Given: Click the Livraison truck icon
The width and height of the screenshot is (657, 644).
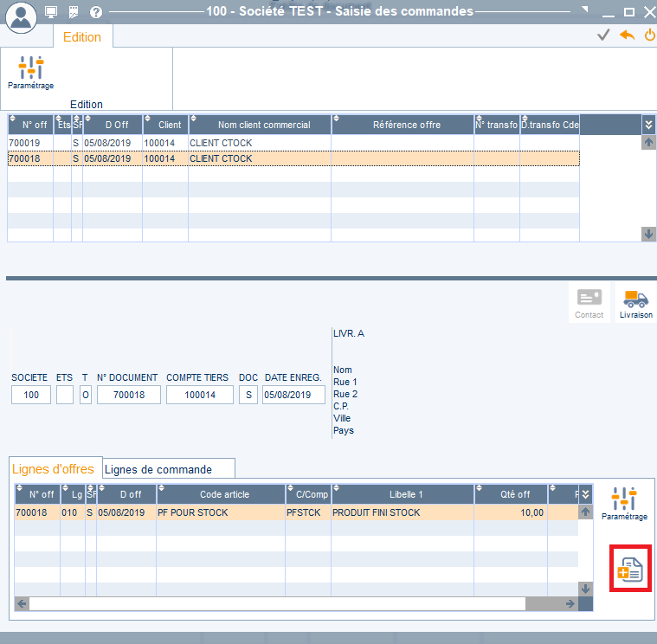Looking at the screenshot, I should (x=636, y=304).
